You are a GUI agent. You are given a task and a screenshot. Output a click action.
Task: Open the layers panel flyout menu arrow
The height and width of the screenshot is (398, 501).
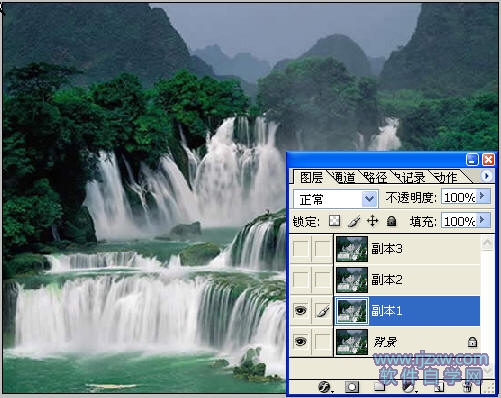[x=487, y=176]
